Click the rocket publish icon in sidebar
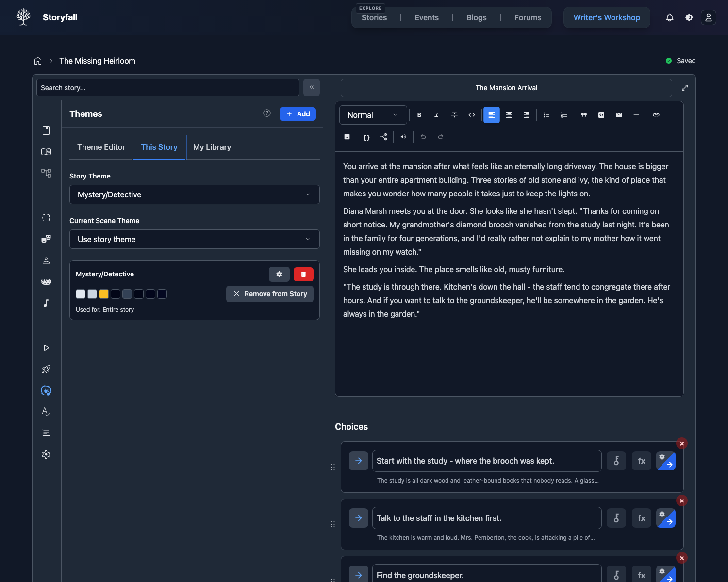The width and height of the screenshot is (728, 582). 46,369
